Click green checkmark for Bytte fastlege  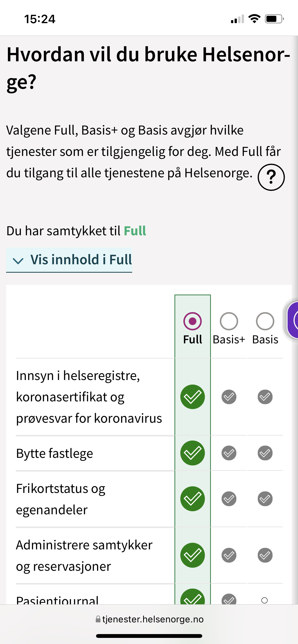(193, 453)
